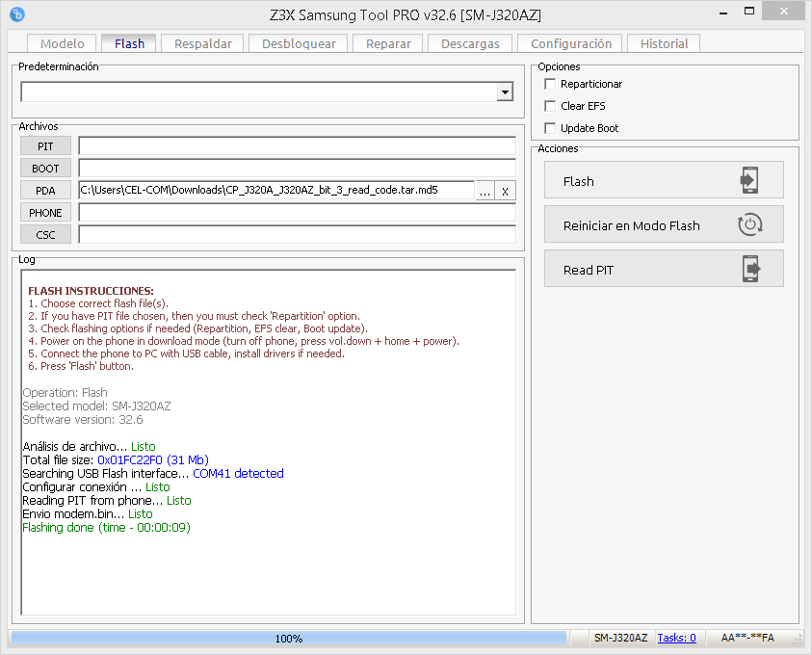This screenshot has width=812, height=655.
Task: Click Reiniciar en Modo Flash button
Action: [x=664, y=224]
